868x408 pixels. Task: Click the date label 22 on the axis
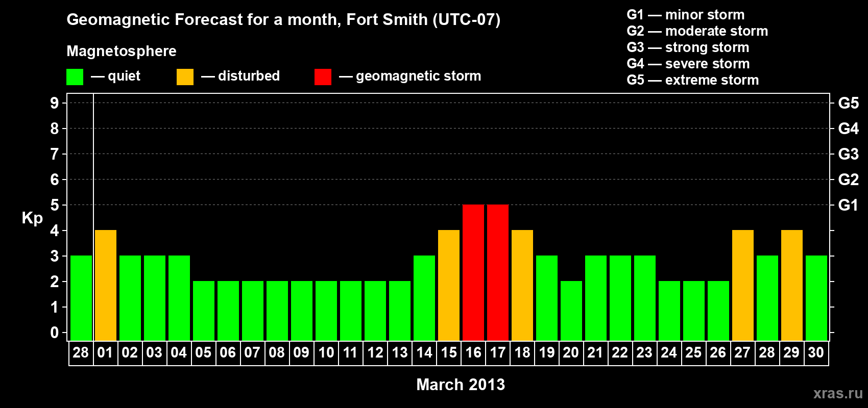pos(620,352)
